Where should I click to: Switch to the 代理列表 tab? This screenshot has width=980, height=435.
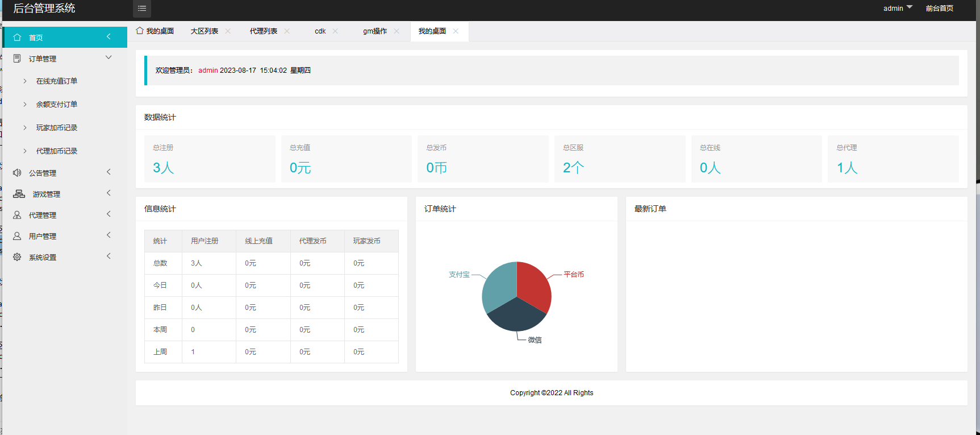264,31
